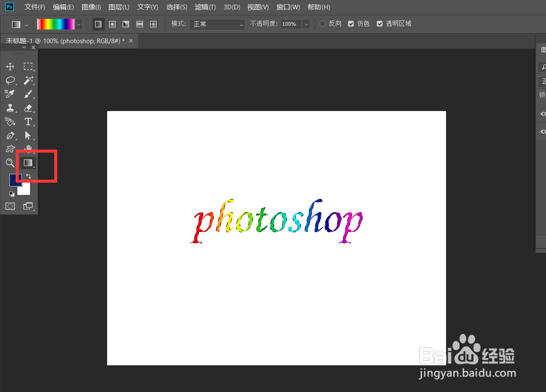Reset default foreground and background colors

pyautogui.click(x=12, y=194)
